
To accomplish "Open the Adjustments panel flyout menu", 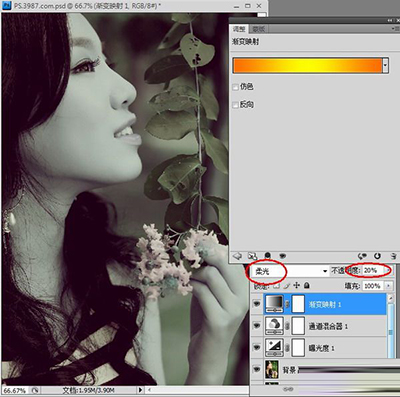I will pyautogui.click(x=394, y=29).
